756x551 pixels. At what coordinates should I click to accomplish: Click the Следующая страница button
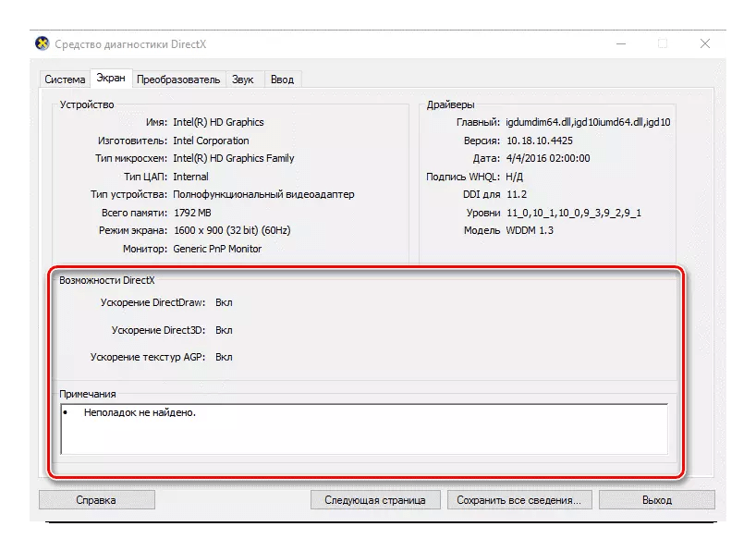coord(374,500)
